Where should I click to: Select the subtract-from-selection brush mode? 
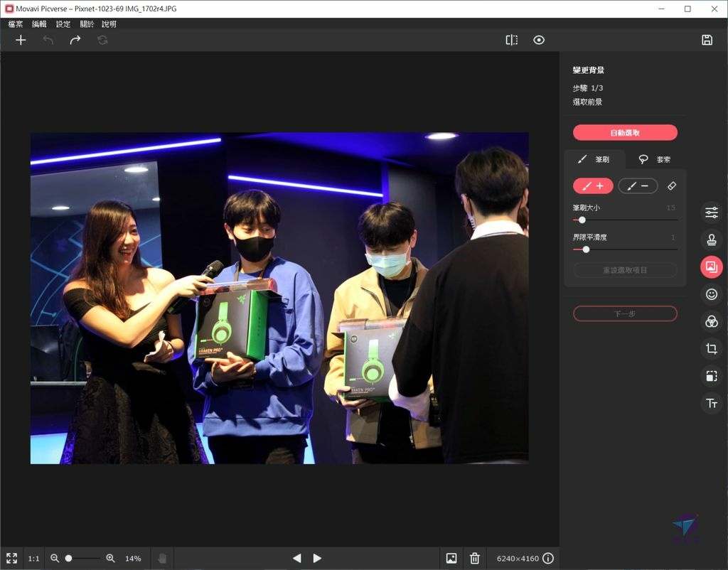tap(638, 186)
